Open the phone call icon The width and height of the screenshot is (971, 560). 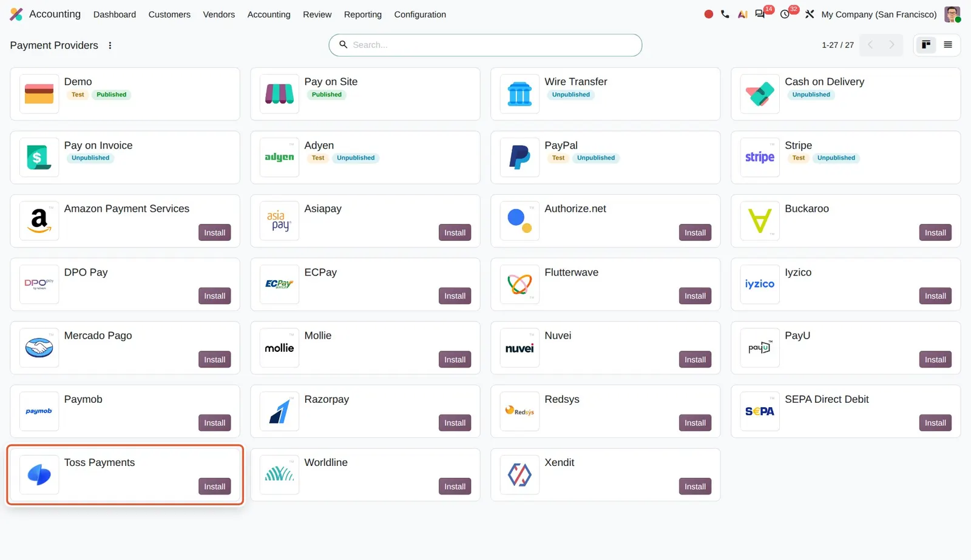(725, 14)
